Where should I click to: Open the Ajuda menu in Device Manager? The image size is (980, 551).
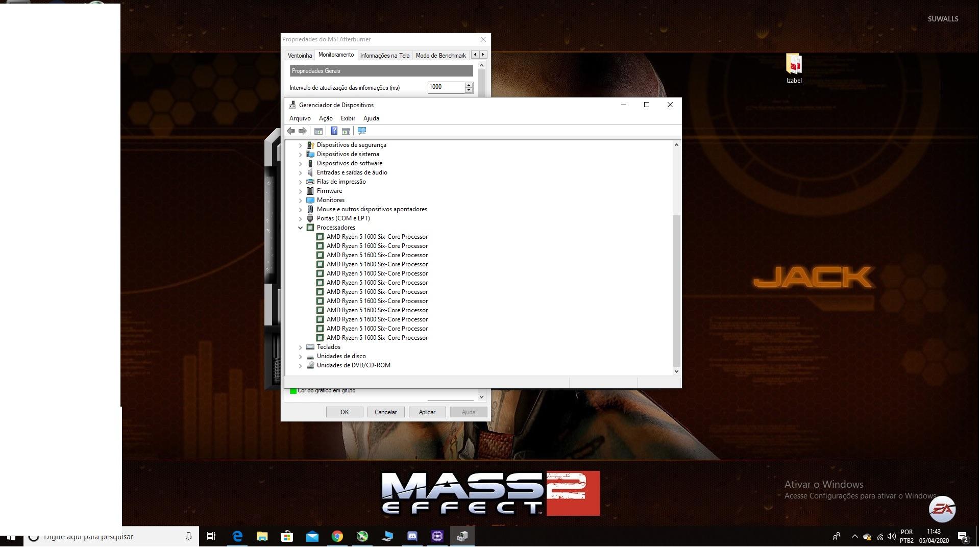[371, 118]
